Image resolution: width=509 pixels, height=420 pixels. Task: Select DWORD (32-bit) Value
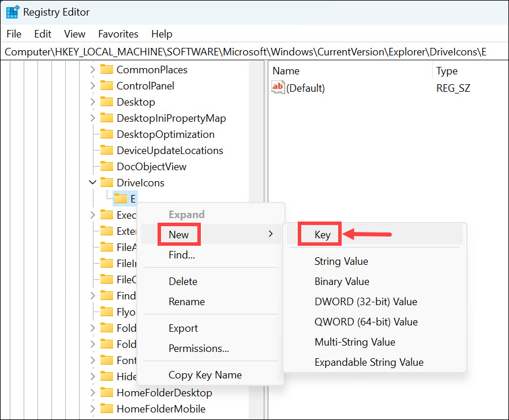pos(375,302)
